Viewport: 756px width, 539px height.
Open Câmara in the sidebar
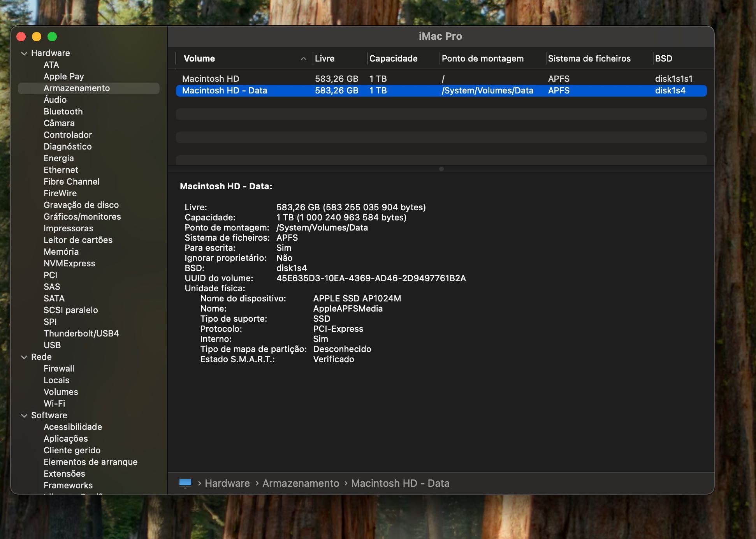point(59,123)
